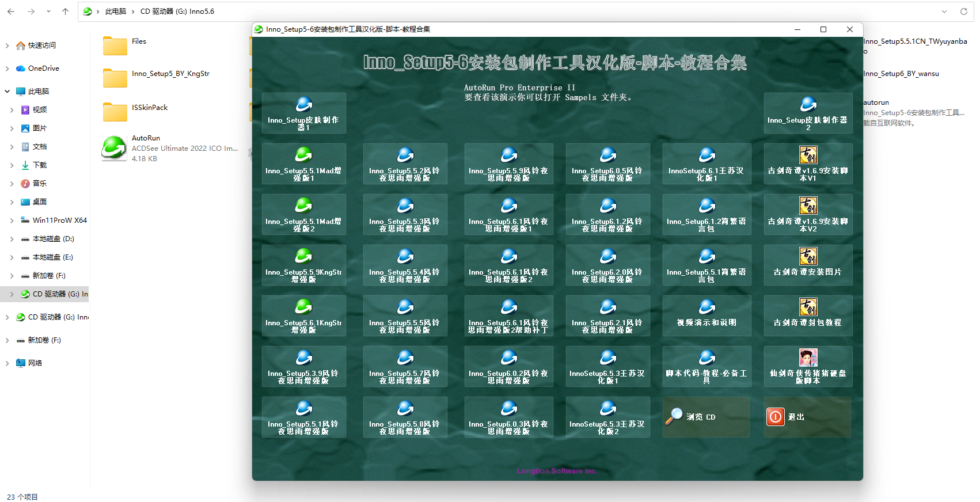Open 脚本代码-教程-必备工具 item
The height and width of the screenshot is (502, 980).
[x=707, y=366]
